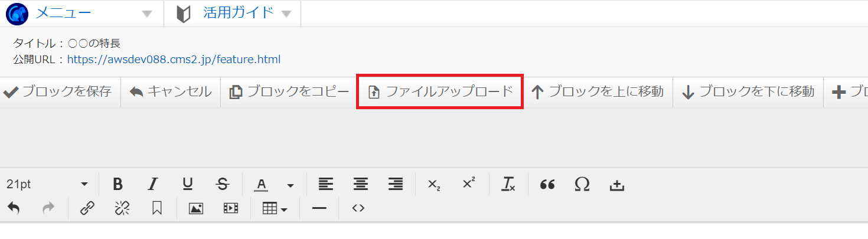The width and height of the screenshot is (868, 239).
Task: Set the text color with the A icon
Action: 262,185
